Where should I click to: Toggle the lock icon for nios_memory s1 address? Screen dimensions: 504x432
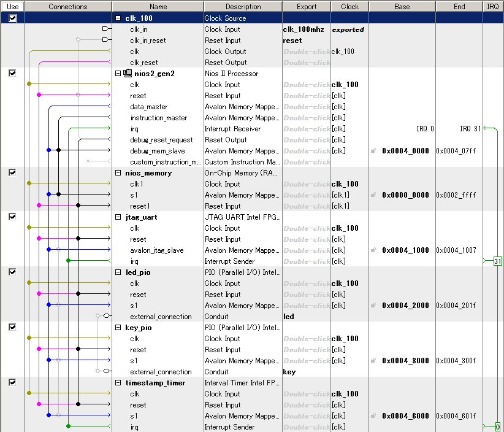tap(373, 195)
